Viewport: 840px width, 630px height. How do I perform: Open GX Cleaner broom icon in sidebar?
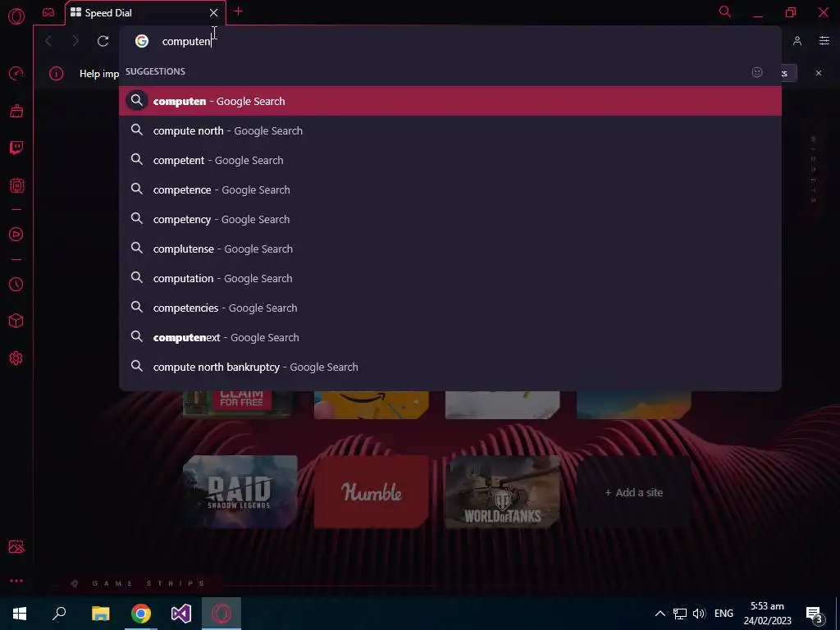coord(16,111)
